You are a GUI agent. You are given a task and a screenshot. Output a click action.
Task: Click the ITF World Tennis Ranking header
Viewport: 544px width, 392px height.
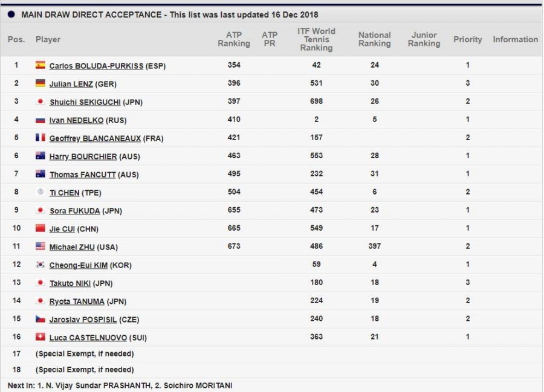point(316,39)
